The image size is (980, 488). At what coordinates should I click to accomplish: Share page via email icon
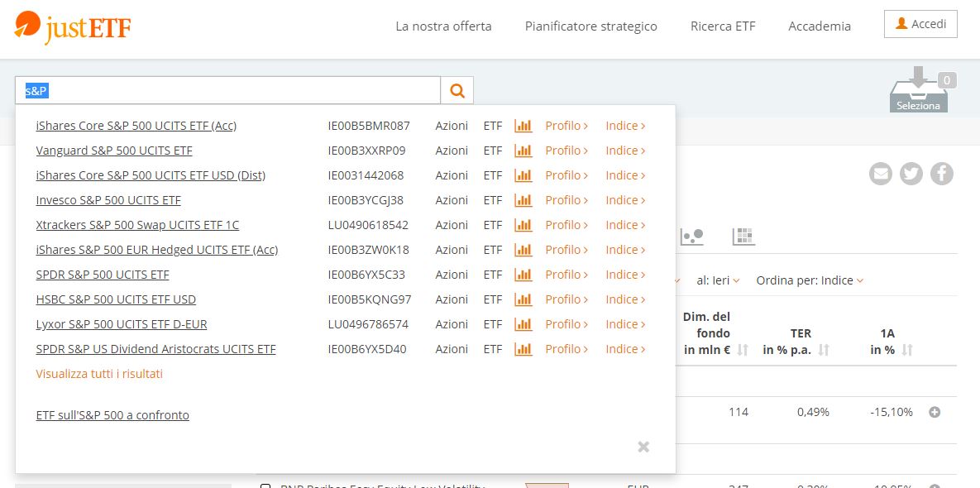881,174
